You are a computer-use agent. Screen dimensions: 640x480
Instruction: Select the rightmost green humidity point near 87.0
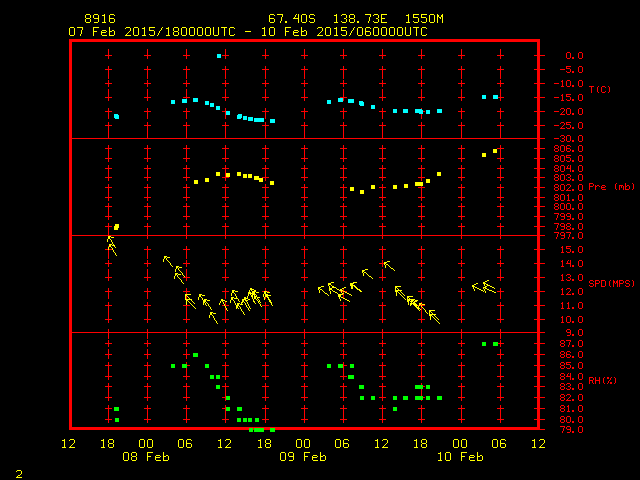[x=495, y=344]
